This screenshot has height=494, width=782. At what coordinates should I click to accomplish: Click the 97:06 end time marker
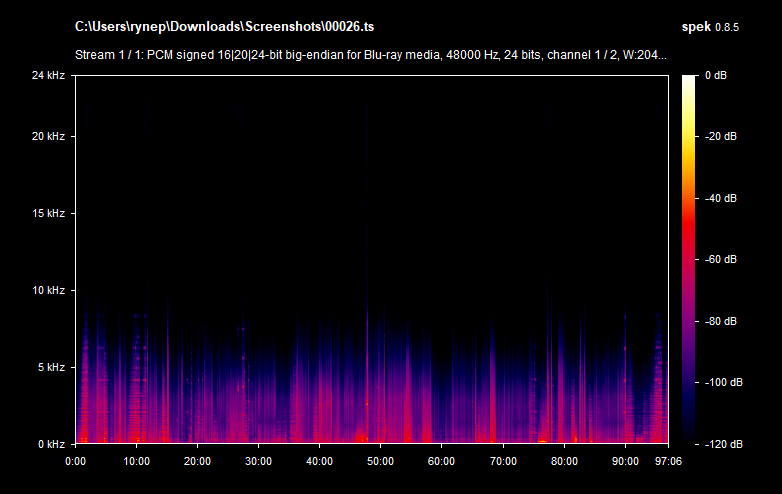668,461
